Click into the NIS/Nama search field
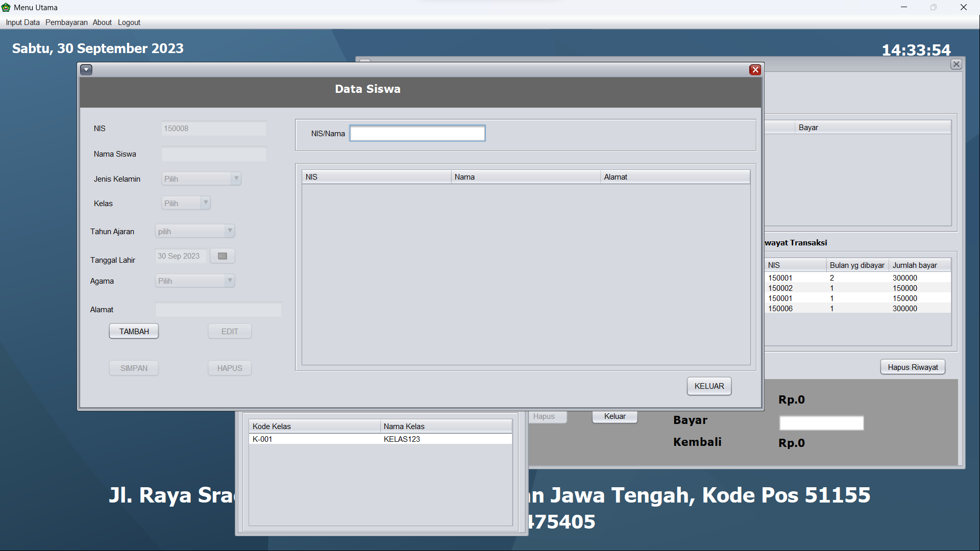This screenshot has width=980, height=551. click(x=417, y=134)
